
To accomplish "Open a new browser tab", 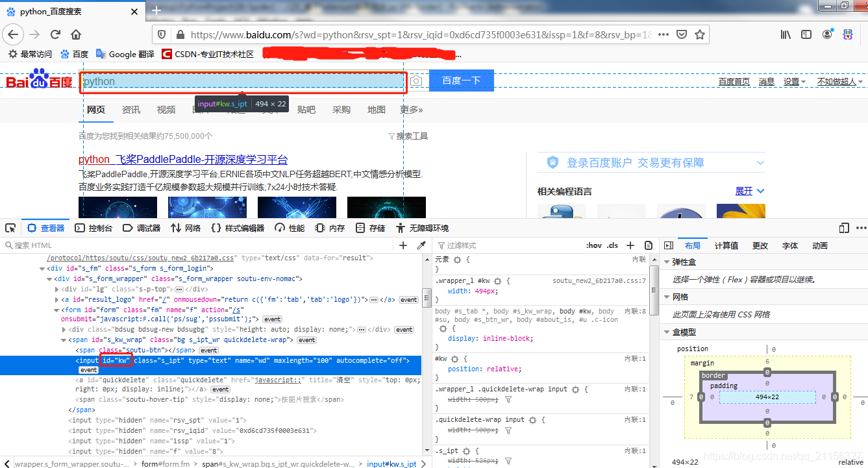I will (156, 11).
